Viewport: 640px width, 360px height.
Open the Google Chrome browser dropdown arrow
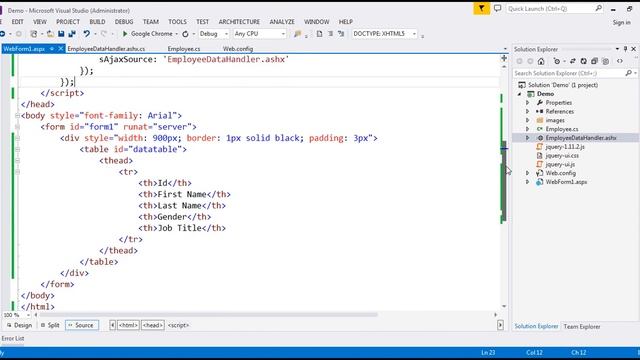(176, 34)
